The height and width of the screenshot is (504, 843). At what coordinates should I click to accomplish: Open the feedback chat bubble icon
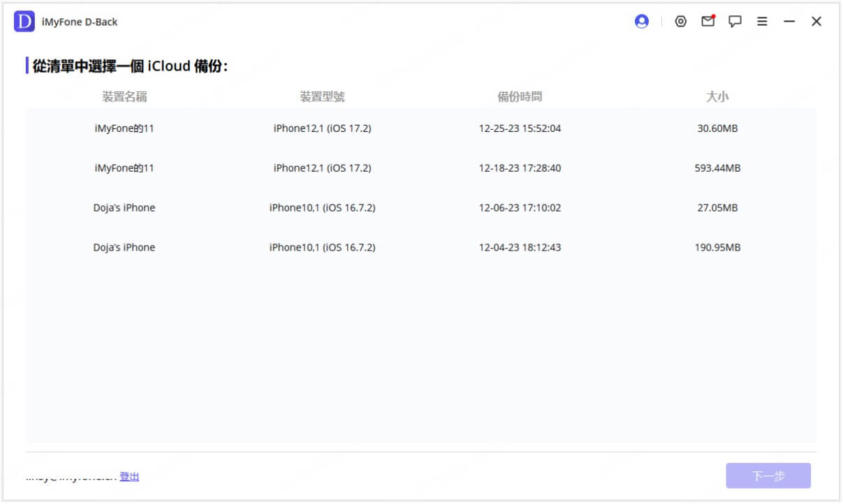[735, 22]
